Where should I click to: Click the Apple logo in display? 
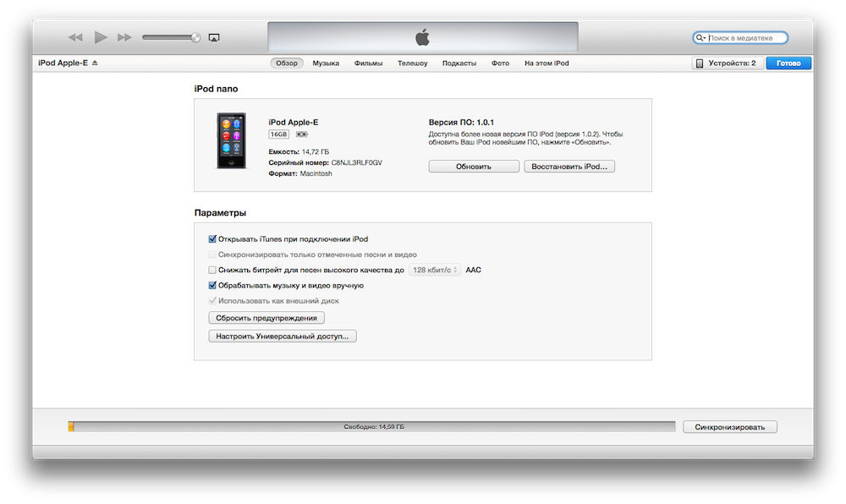pyautogui.click(x=422, y=37)
